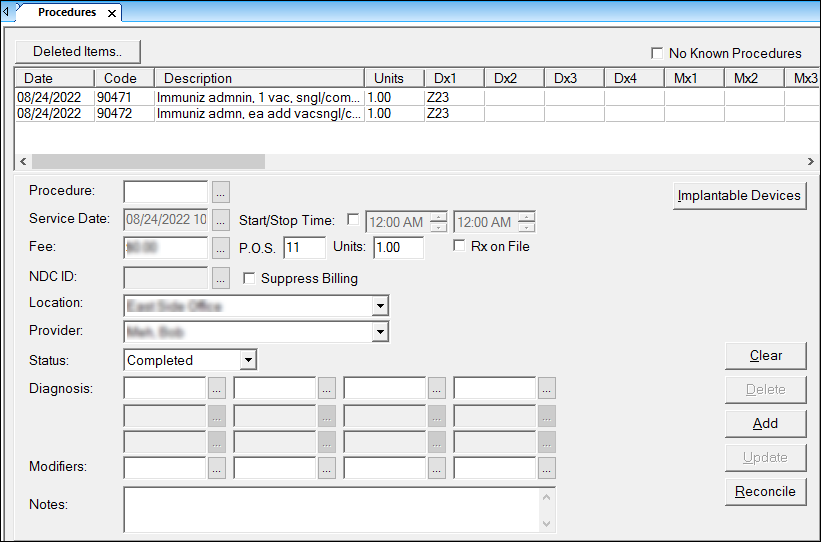This screenshot has height=542, width=821.
Task: Open lookup for third Diagnosis field
Action: point(437,389)
